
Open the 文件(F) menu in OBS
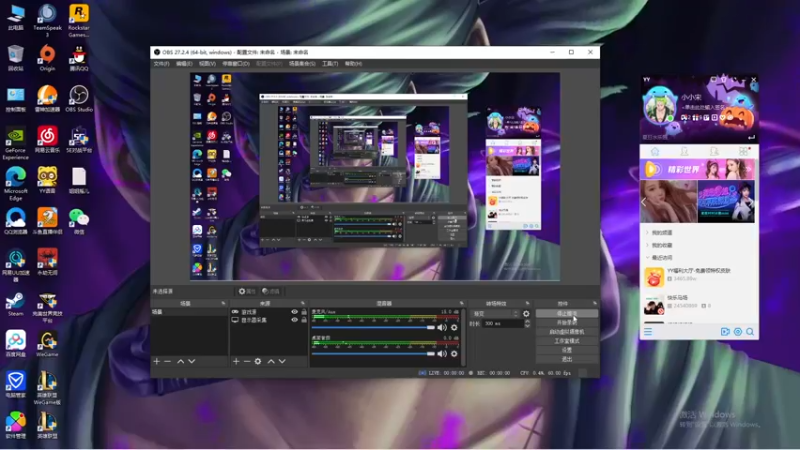[x=161, y=64]
